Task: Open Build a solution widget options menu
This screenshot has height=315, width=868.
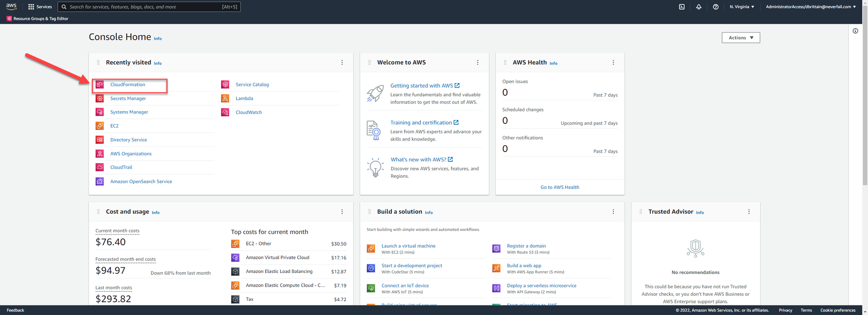Action: (x=613, y=212)
